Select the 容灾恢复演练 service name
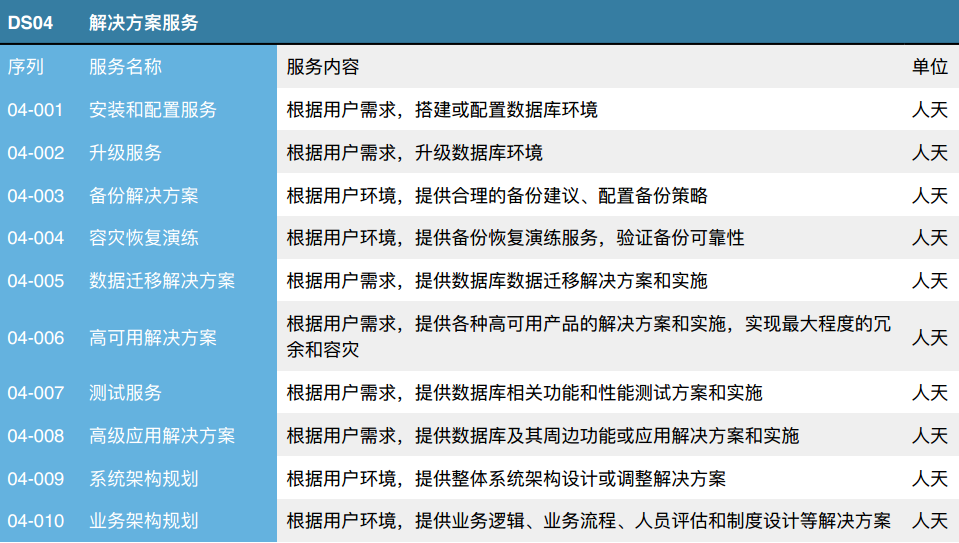 click(x=144, y=237)
